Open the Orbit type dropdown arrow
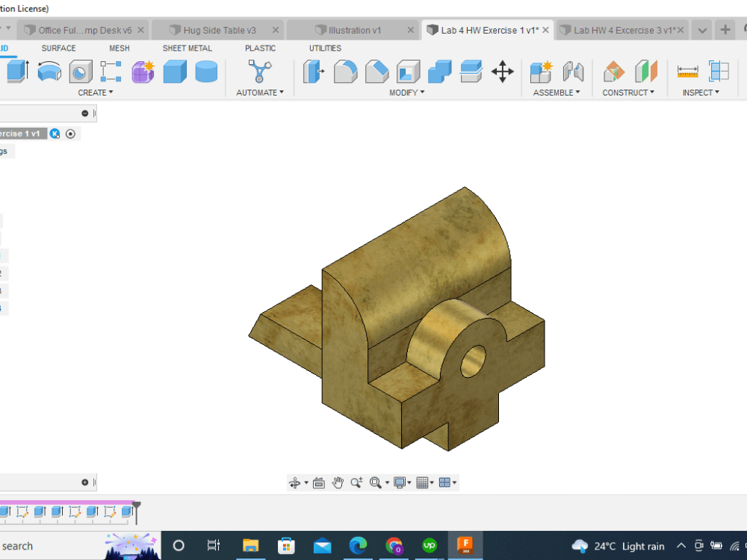The height and width of the screenshot is (560, 747). pos(306,483)
